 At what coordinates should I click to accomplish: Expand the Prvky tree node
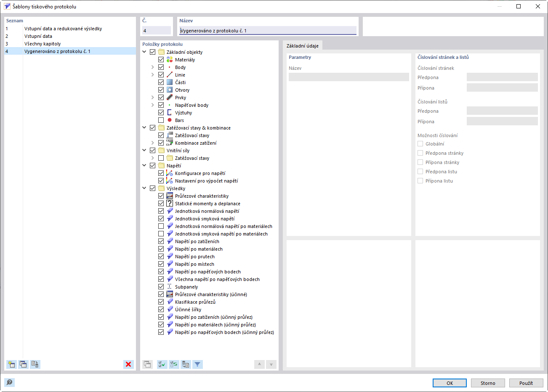pos(153,98)
